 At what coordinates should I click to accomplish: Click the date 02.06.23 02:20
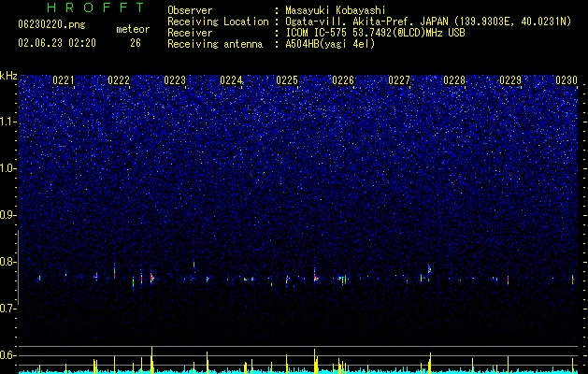click(57, 43)
